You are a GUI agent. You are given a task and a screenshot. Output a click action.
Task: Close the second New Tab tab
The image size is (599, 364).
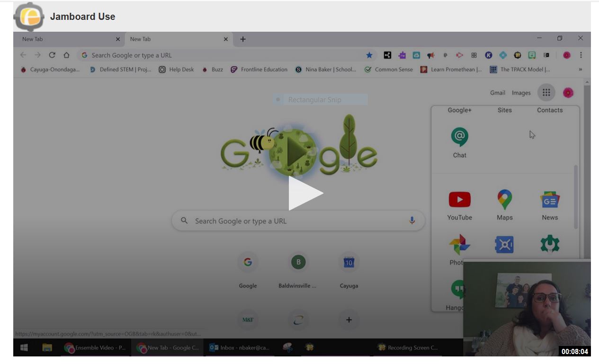(x=226, y=39)
